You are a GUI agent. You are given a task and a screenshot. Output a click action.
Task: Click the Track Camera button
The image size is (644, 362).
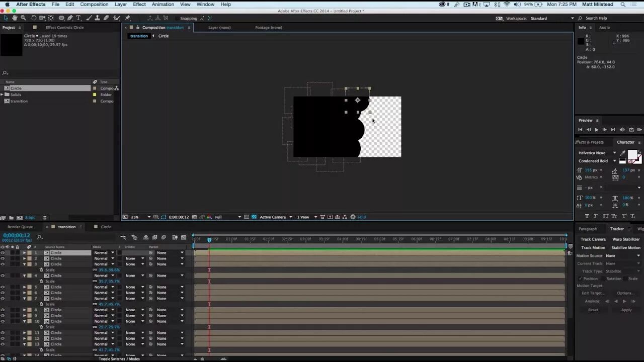click(593, 239)
